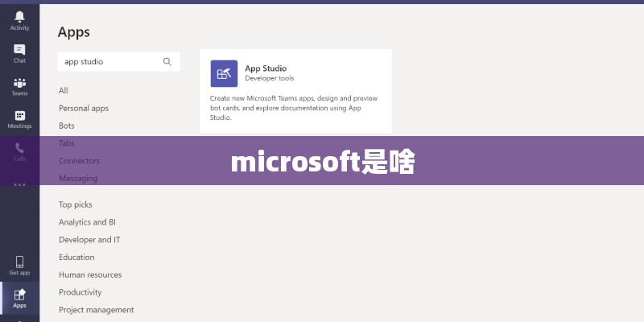This screenshot has height=322, width=644.
Task: Click the App Studio description text
Action: coord(294,108)
